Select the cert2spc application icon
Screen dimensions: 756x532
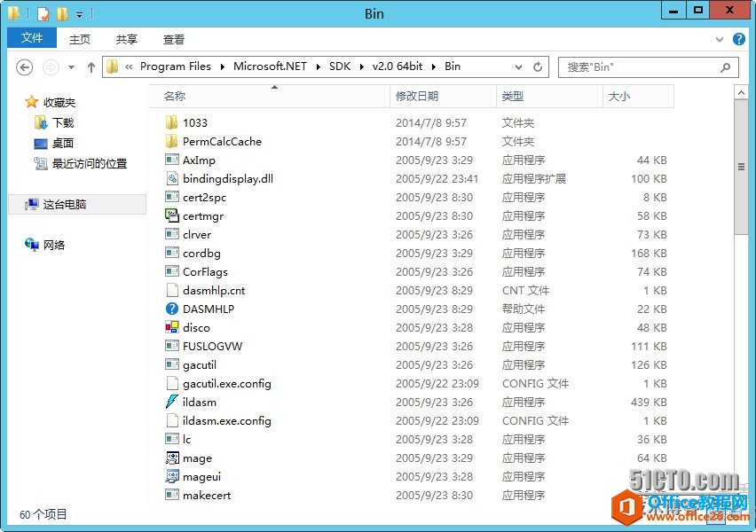coord(171,197)
